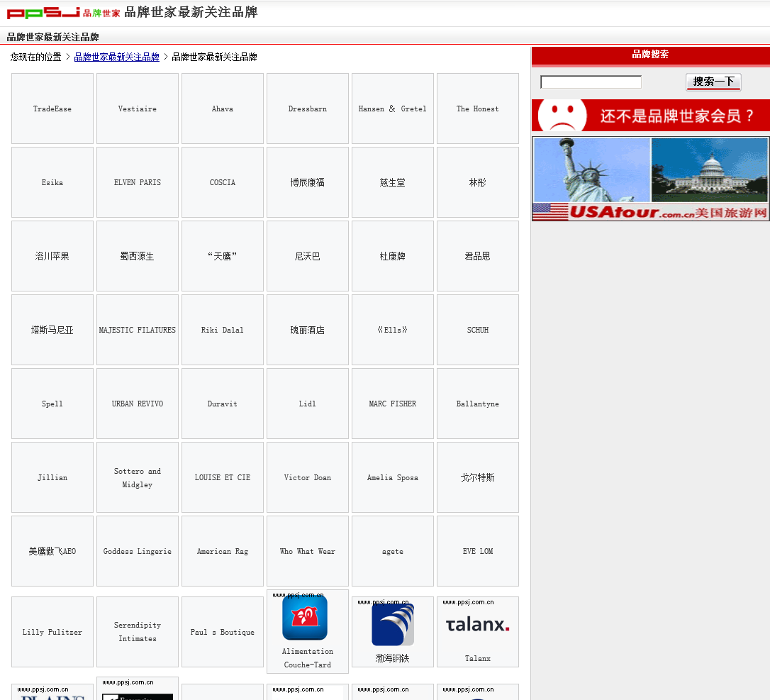Select the SCHUH brand tile
This screenshot has height=700, width=770.
point(477,330)
